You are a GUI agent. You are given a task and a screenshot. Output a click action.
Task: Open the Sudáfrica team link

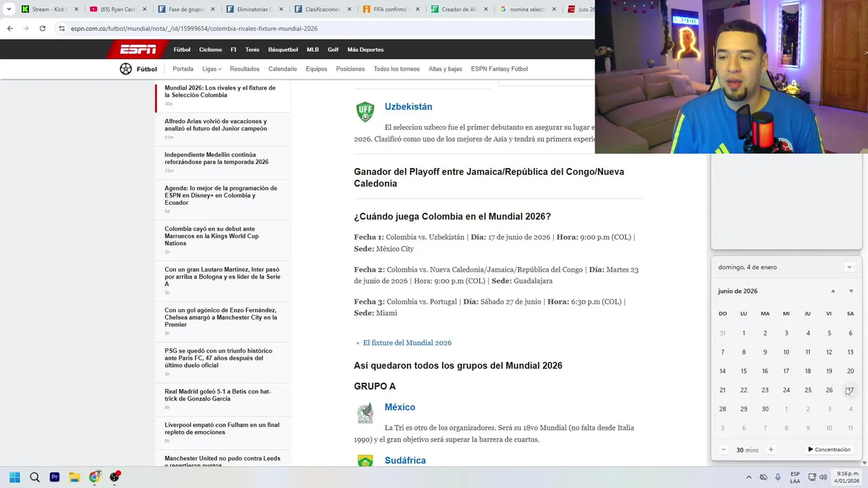coord(405,460)
